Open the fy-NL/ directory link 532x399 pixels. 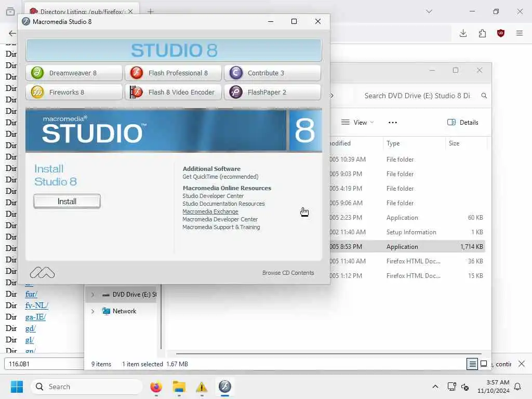(37, 305)
